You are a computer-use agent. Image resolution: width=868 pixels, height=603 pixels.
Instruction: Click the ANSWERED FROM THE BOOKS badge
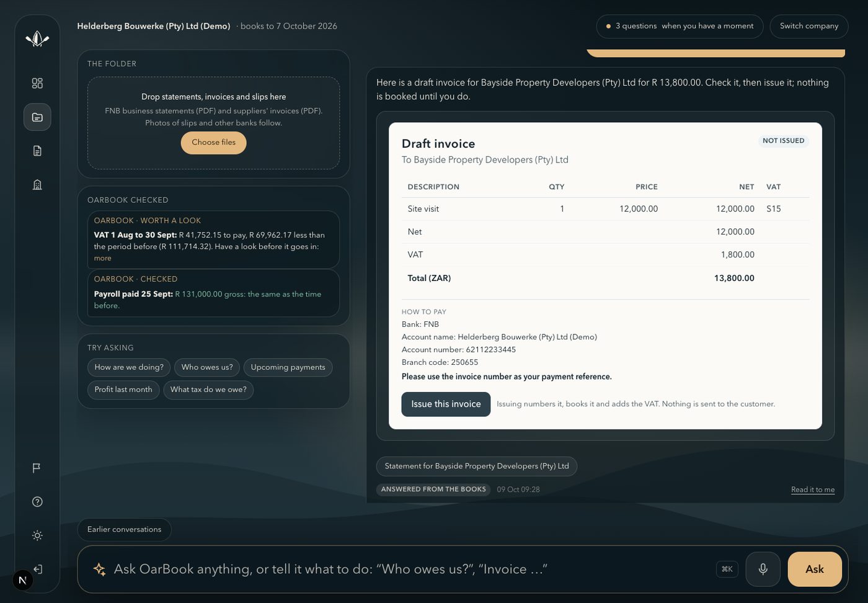433,489
